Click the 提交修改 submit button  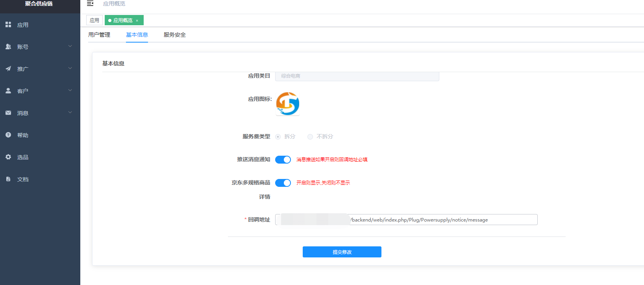pyautogui.click(x=342, y=252)
